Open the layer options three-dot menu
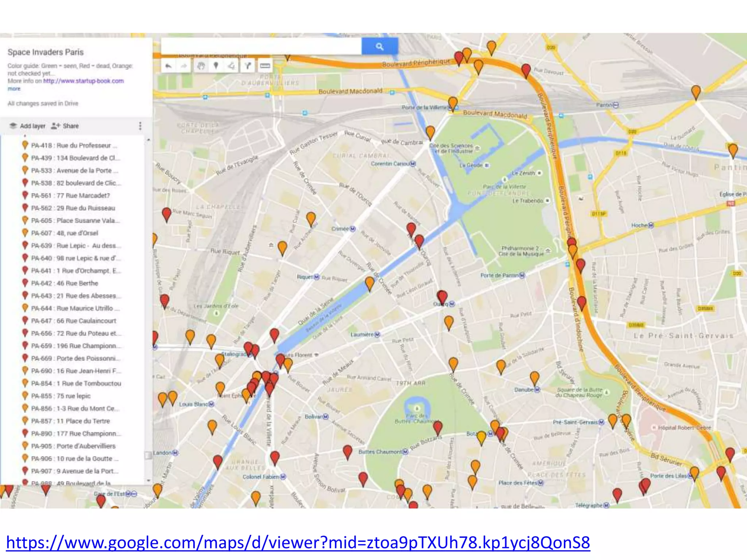Image resolution: width=747 pixels, height=560 pixels. [140, 126]
